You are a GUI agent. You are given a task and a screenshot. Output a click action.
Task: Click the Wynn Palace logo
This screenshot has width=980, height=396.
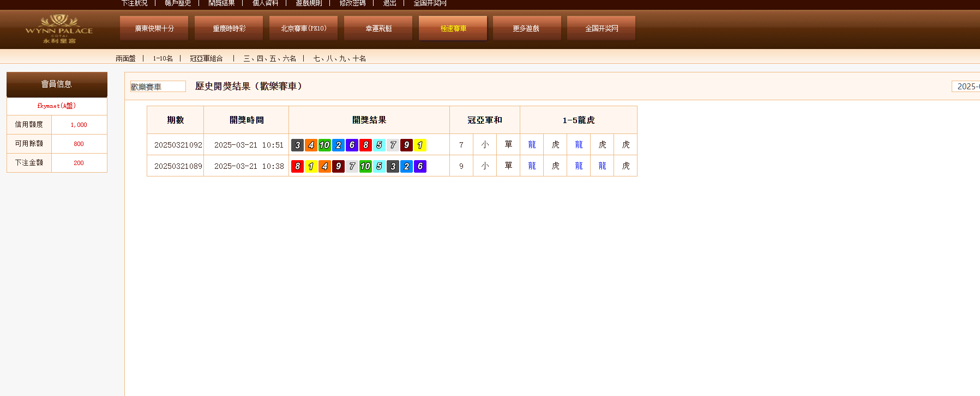coord(59,29)
